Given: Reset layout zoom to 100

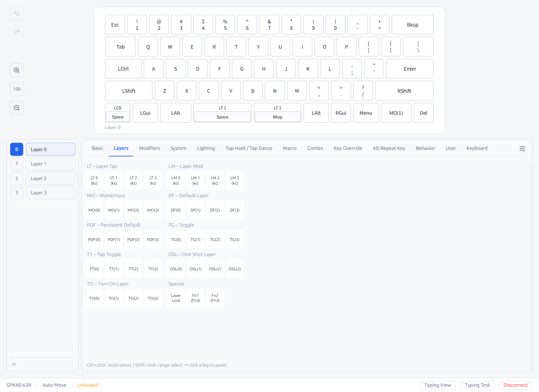Looking at the screenshot, I should point(16,89).
